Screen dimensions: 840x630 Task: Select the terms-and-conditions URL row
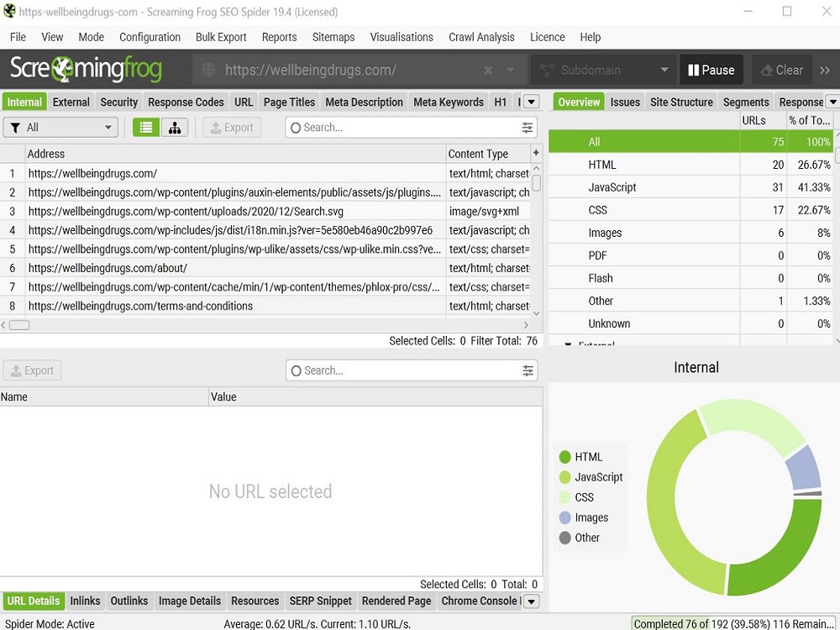[265, 306]
